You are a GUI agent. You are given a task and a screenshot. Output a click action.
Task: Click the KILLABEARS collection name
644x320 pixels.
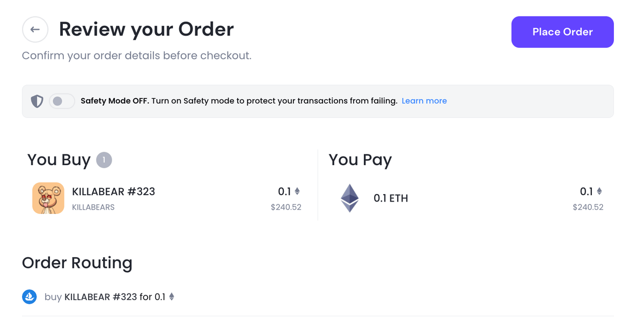(x=93, y=207)
